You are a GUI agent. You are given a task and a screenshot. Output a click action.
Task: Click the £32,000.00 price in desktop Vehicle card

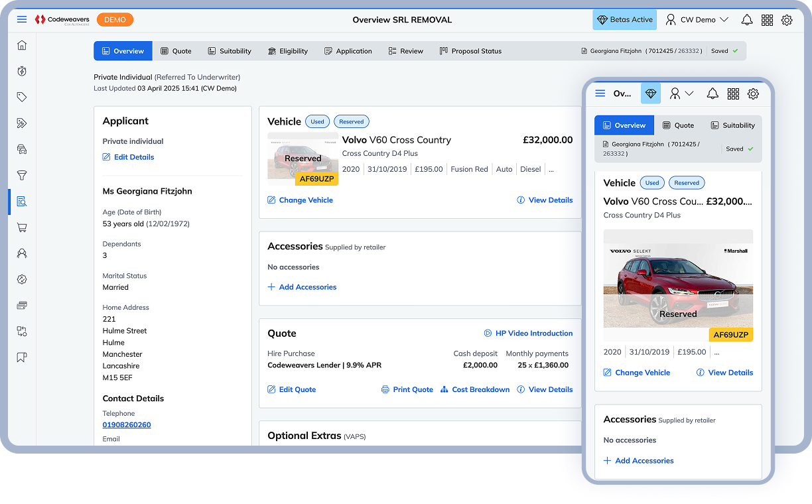tap(548, 140)
